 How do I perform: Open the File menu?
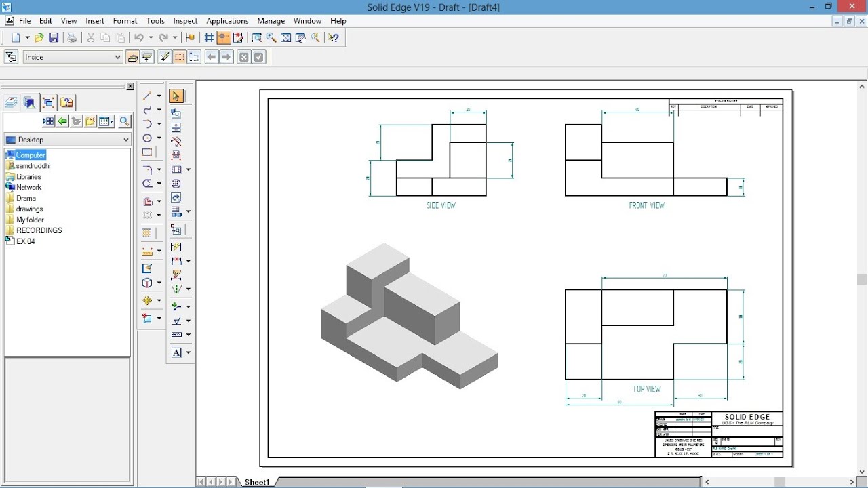click(x=24, y=21)
